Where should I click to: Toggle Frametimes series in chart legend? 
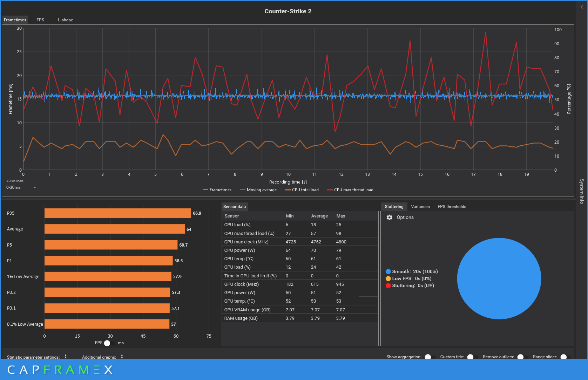217,190
